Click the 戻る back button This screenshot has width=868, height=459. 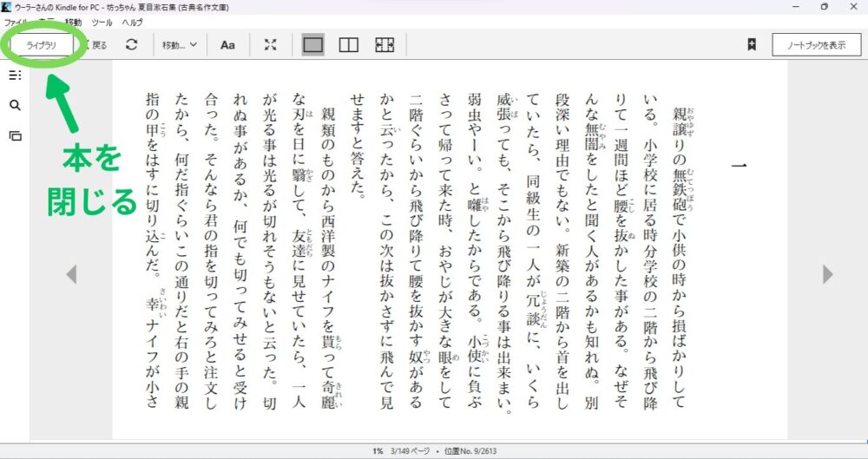point(97,45)
